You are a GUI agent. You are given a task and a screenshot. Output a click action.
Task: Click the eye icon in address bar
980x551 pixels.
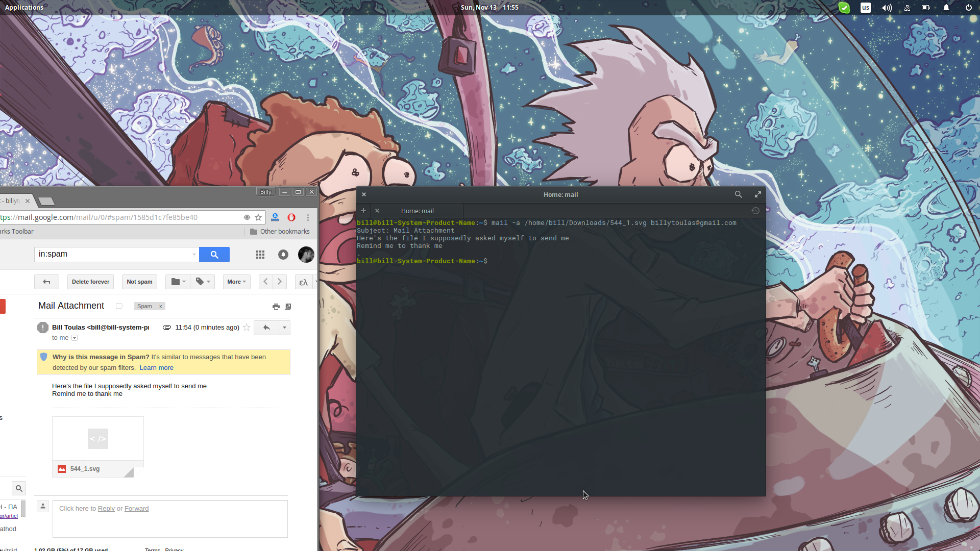[x=247, y=217]
